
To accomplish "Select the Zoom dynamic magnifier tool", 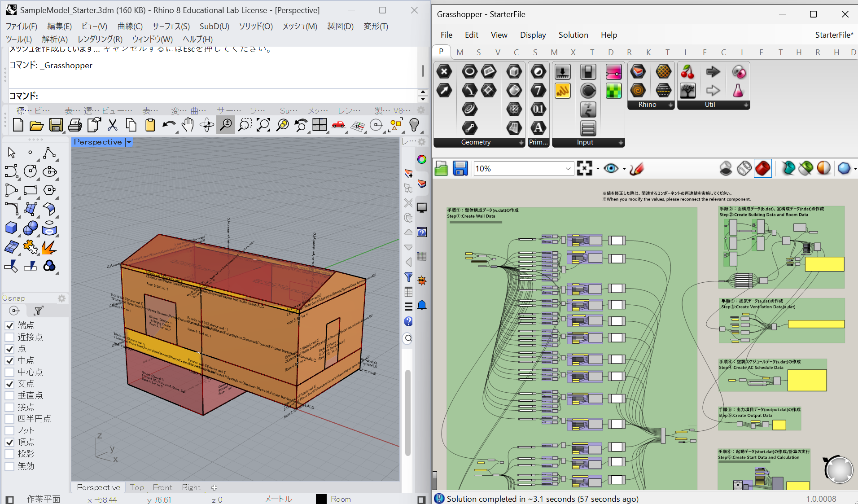I will (226, 125).
